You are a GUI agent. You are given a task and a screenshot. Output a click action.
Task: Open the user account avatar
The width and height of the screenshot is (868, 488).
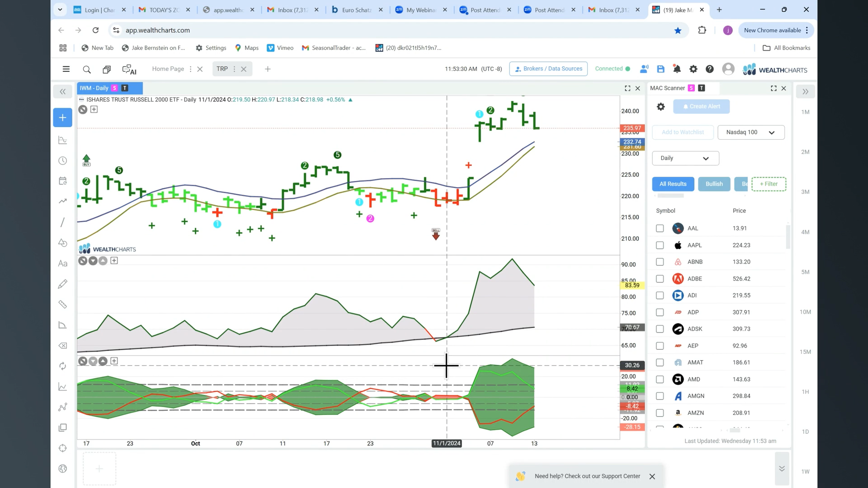(x=728, y=69)
